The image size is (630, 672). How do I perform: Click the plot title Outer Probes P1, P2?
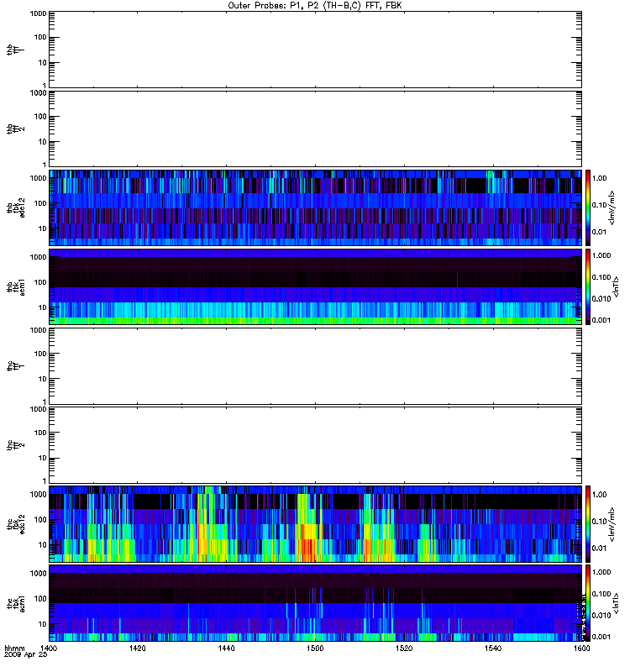315,6
